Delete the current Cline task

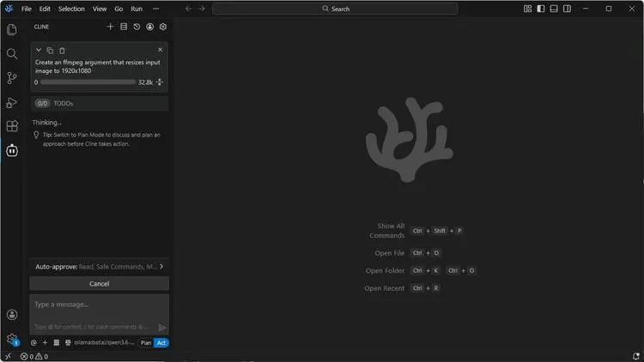click(x=62, y=51)
